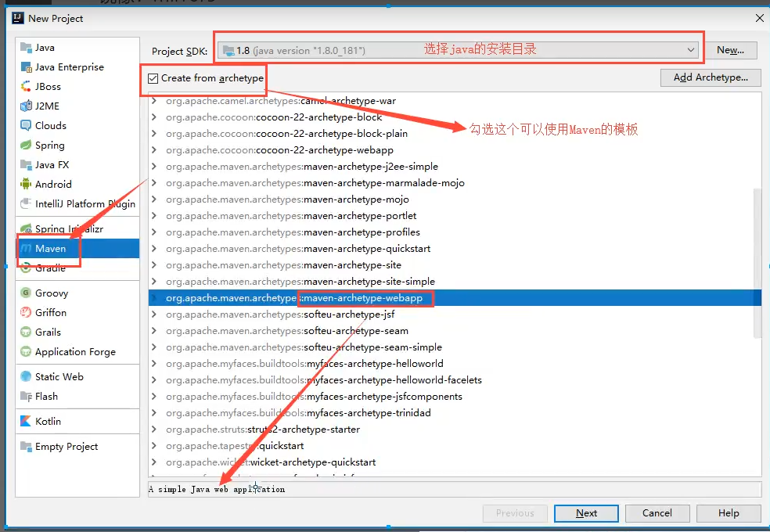The height and width of the screenshot is (532, 770).
Task: Click the Grails icon
Action: click(x=26, y=332)
